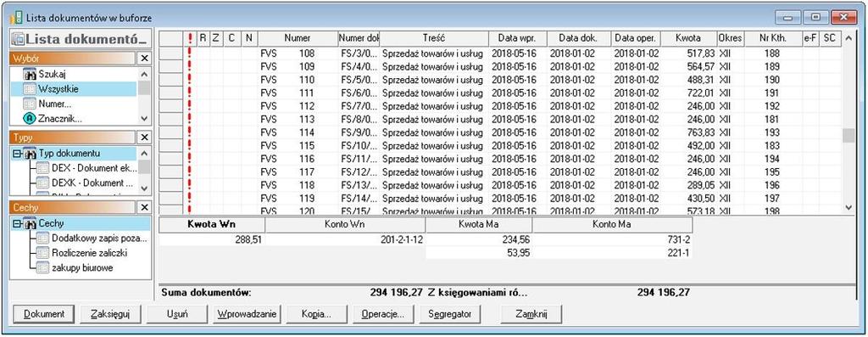
Task: Click the exclamation mark in row FVS 116
Action: pos(190,159)
